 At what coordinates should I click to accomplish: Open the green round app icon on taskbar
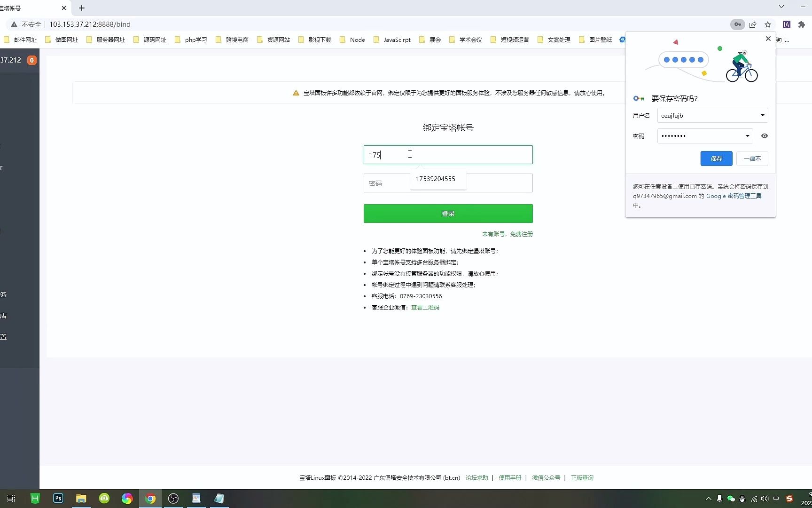(104, 499)
